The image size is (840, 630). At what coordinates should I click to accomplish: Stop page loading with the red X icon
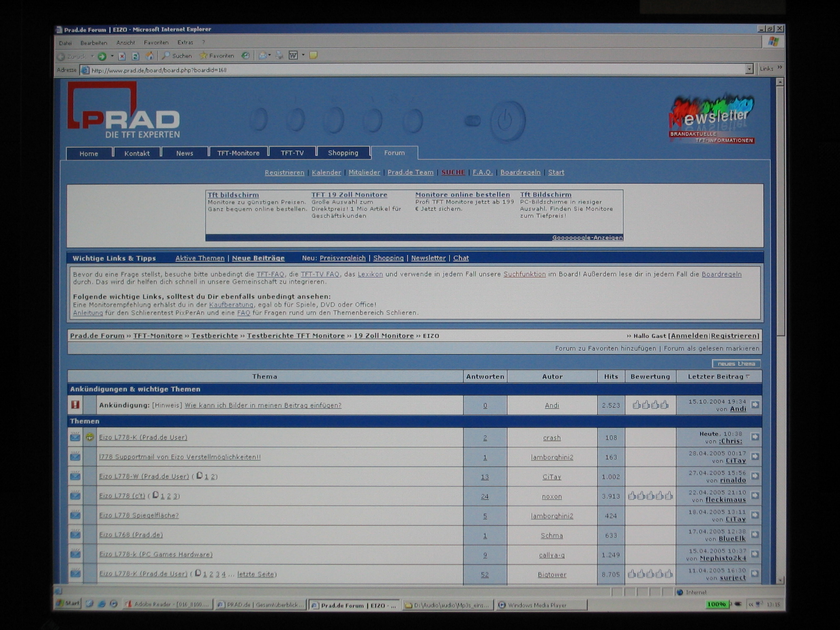pyautogui.click(x=122, y=56)
